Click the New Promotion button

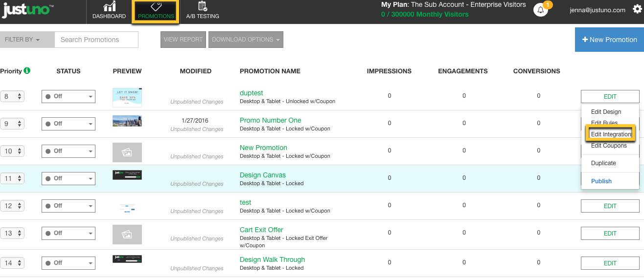click(x=609, y=40)
